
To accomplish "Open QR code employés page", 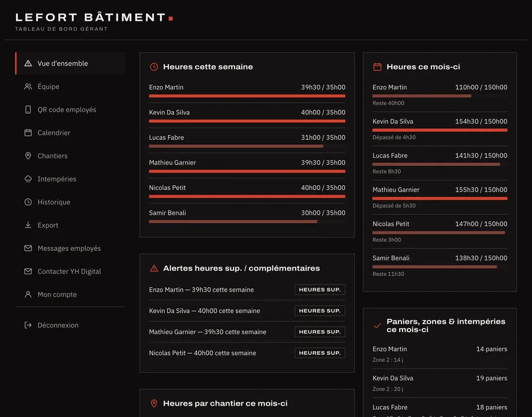I will click(70, 109).
